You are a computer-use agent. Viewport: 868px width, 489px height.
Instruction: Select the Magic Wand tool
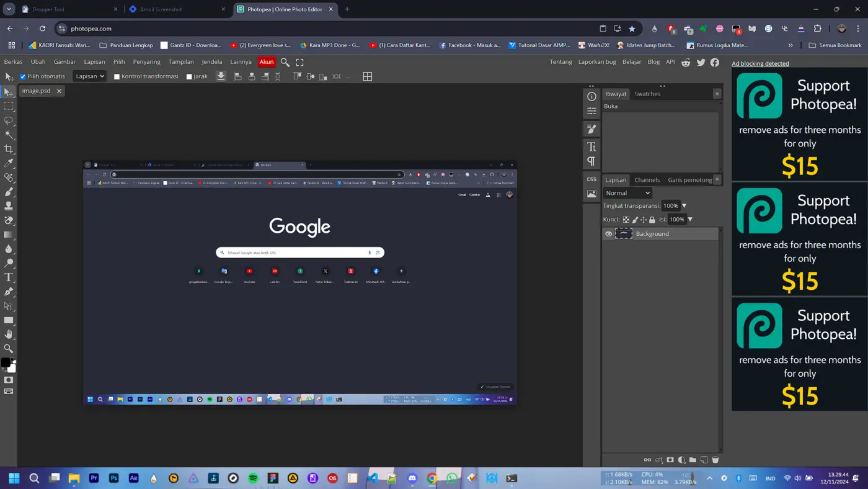(9, 135)
